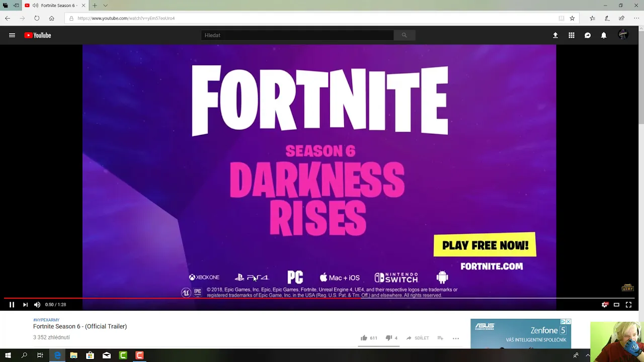644x362 pixels.
Task: Open the more actions ellipsis menu
Action: pos(456,338)
